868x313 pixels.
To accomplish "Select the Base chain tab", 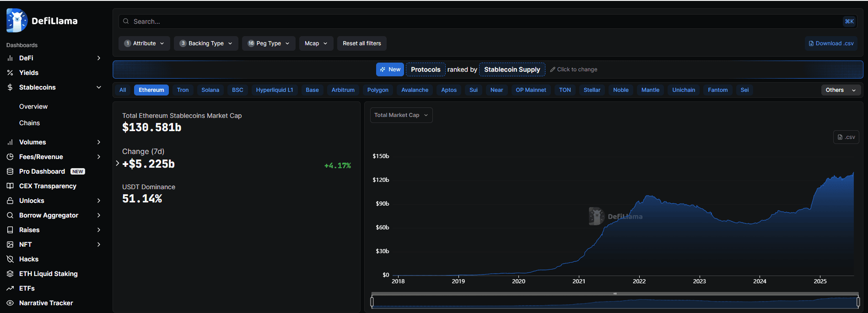I will [313, 90].
